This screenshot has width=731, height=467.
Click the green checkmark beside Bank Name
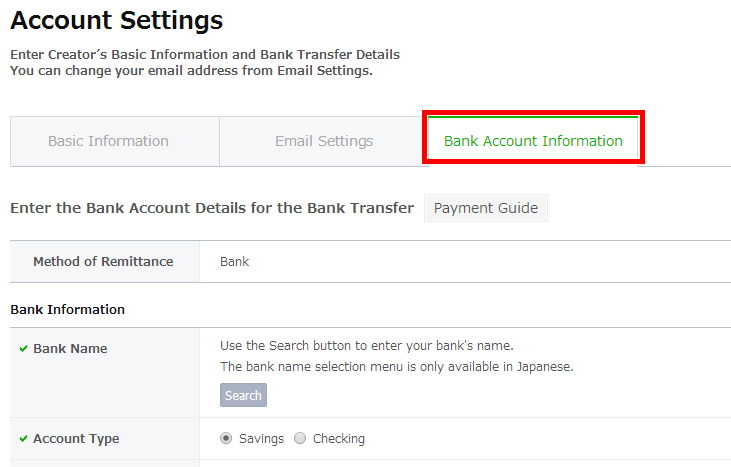pos(23,349)
